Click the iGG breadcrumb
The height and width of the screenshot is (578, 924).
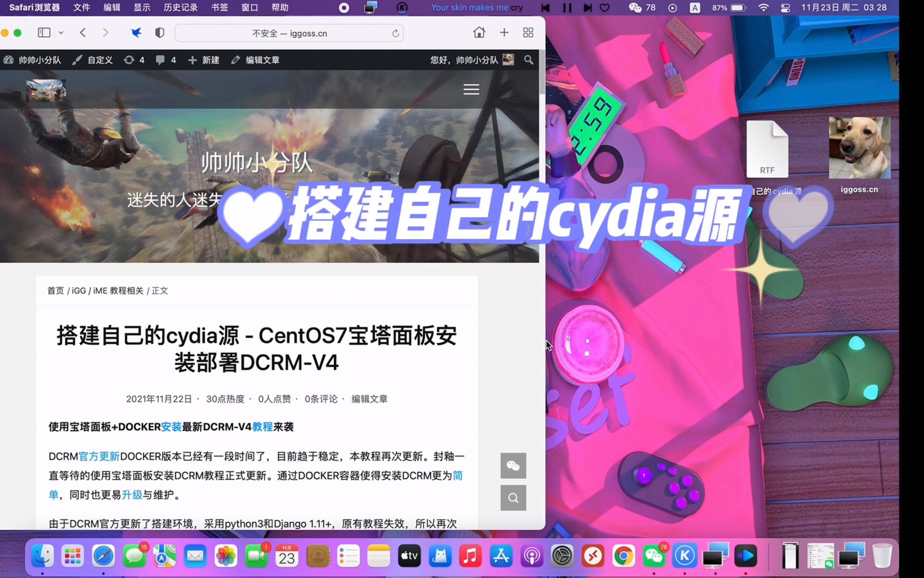pyautogui.click(x=79, y=291)
